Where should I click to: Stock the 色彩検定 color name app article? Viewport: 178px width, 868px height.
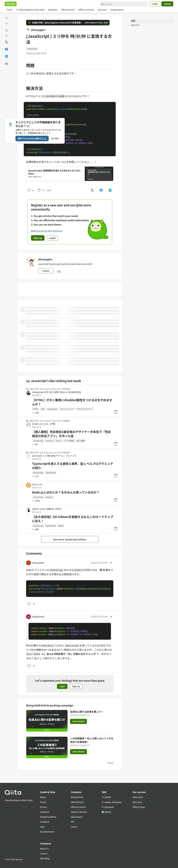[x=116, y=444]
